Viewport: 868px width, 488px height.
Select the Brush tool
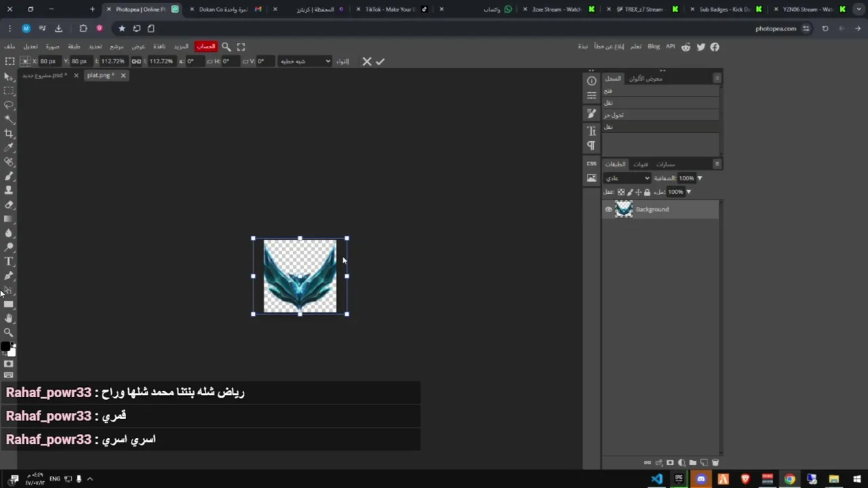coord(9,176)
